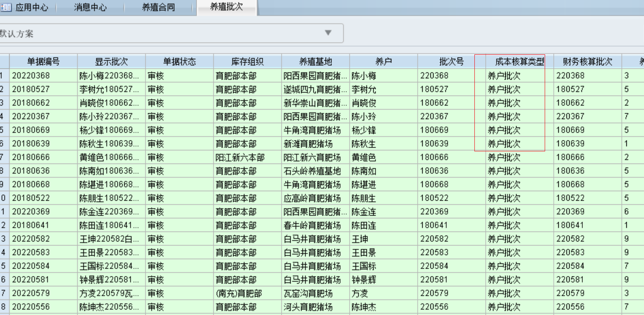Sort by 单据编号 column header
644x315 pixels.
pyautogui.click(x=44, y=62)
